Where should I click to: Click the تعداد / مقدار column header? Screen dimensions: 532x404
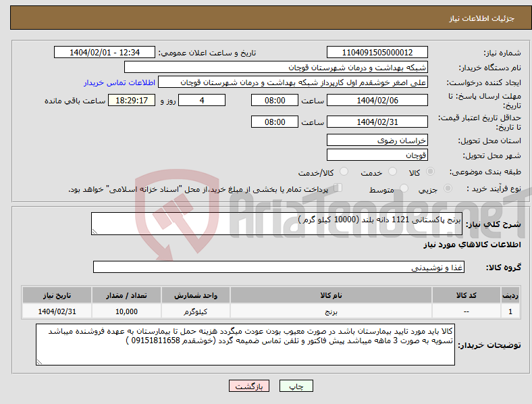coord(126,295)
